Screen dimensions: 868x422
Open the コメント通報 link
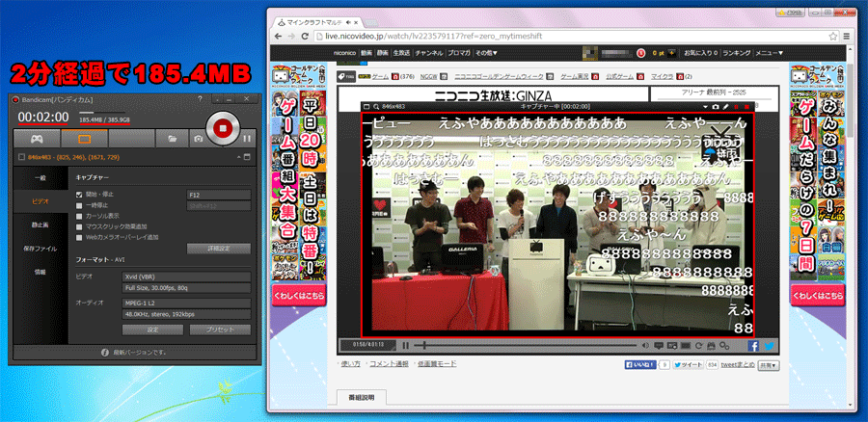click(389, 364)
